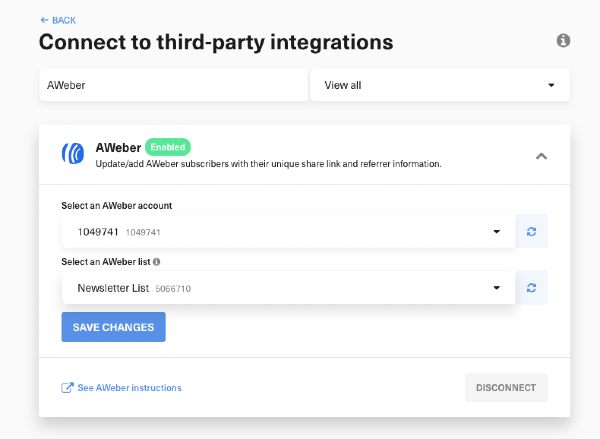Open the View all filter dropdown
Viewport: 600px width, 439px height.
coord(439,85)
